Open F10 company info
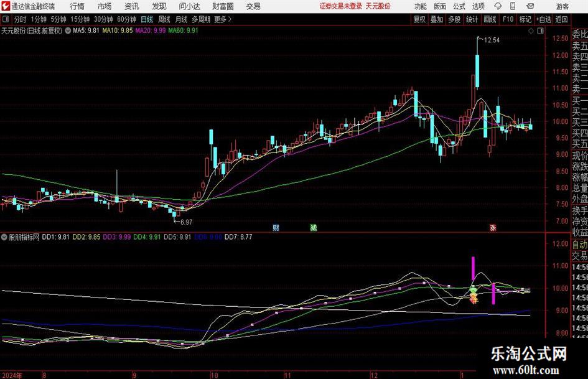588x379 pixels. 508,19
